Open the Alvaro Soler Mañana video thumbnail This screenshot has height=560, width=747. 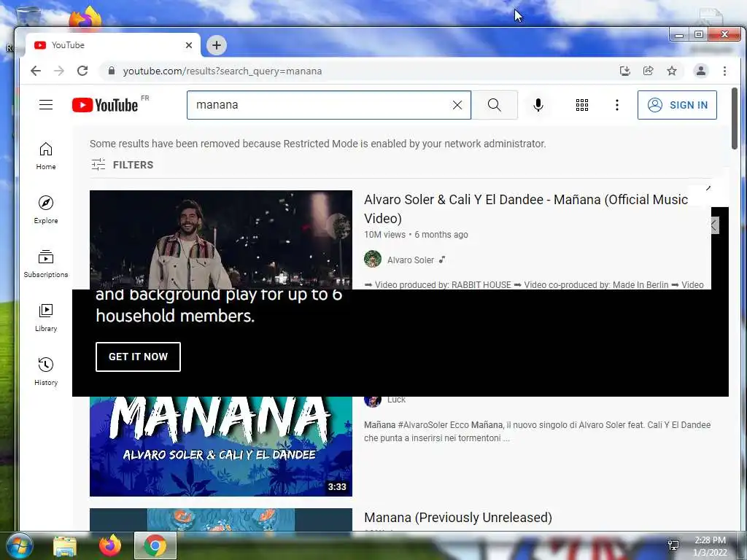(221, 239)
